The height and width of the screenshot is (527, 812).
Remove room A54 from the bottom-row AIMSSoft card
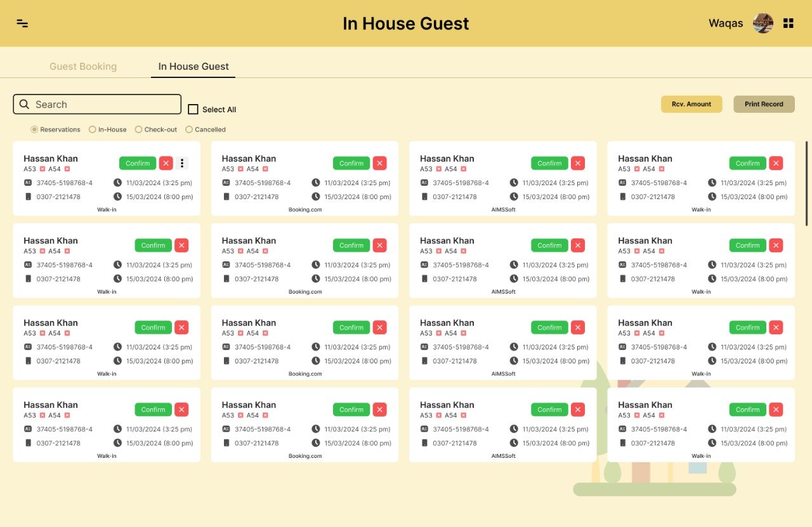tap(463, 415)
